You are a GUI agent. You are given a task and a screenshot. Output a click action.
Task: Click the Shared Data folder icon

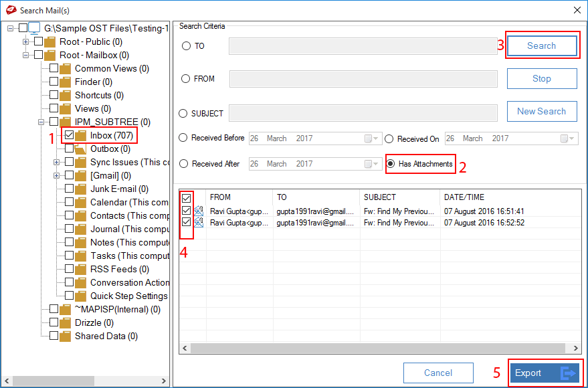point(66,336)
